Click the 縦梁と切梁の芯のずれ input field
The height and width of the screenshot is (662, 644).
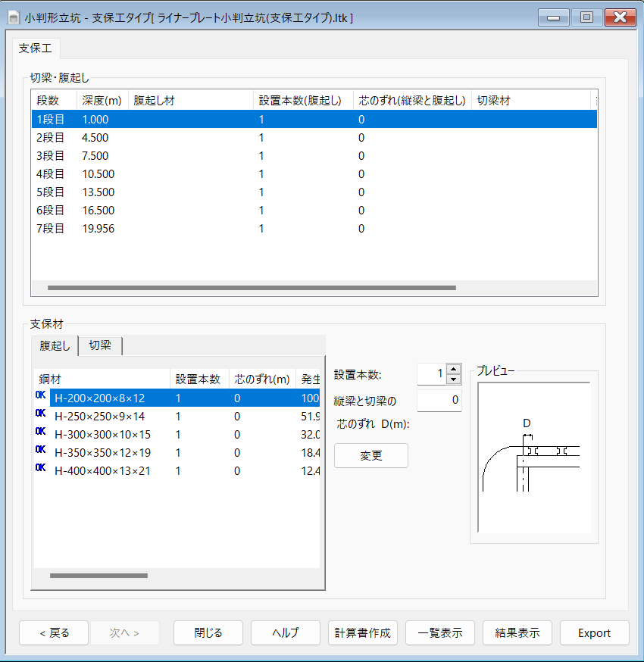(439, 400)
